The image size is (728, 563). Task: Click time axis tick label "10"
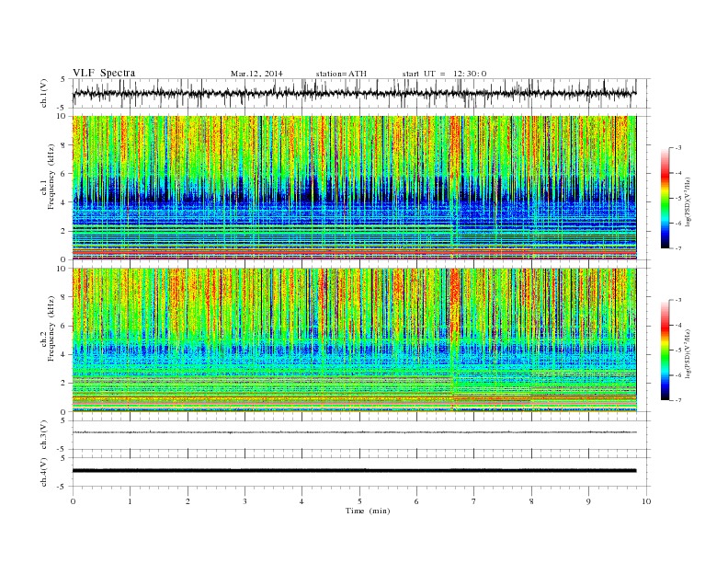click(646, 501)
